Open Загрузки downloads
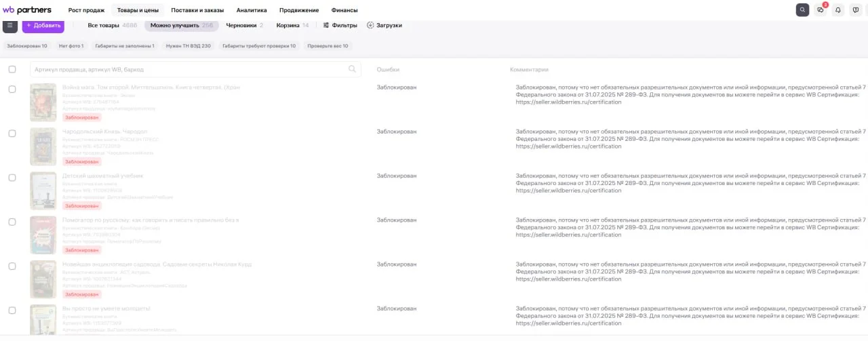Screen dimensions: 868x341 (384, 25)
